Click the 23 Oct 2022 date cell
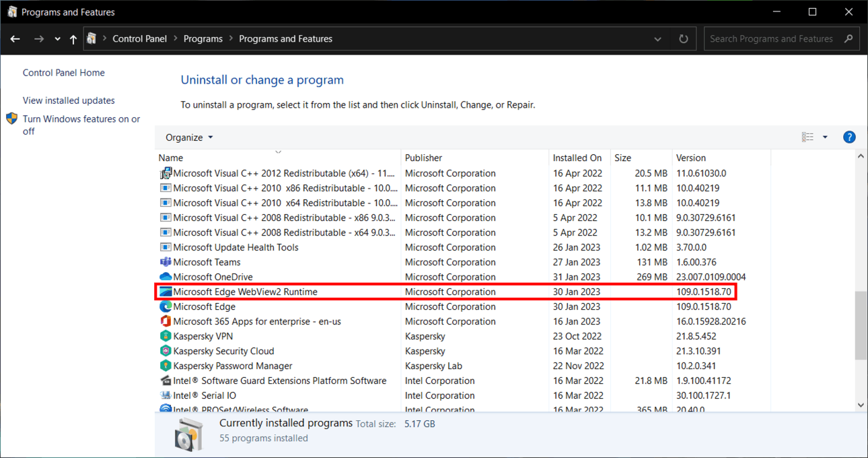 pos(577,336)
